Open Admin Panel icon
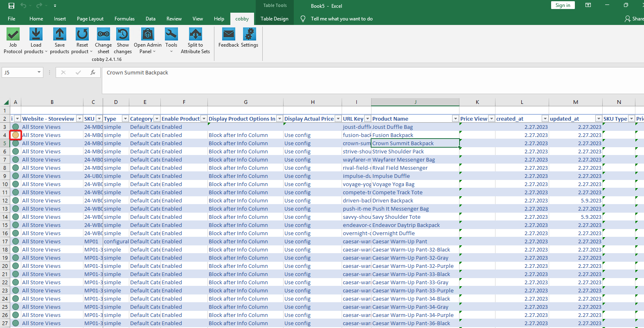Image resolution: width=644 pixels, height=328 pixels. click(x=148, y=34)
